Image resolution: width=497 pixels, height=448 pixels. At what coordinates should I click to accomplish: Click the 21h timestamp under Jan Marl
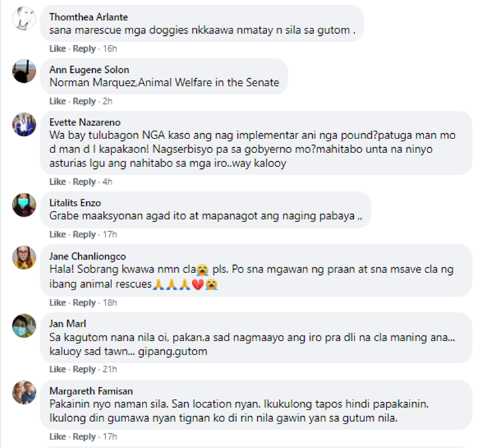pyautogui.click(x=109, y=369)
